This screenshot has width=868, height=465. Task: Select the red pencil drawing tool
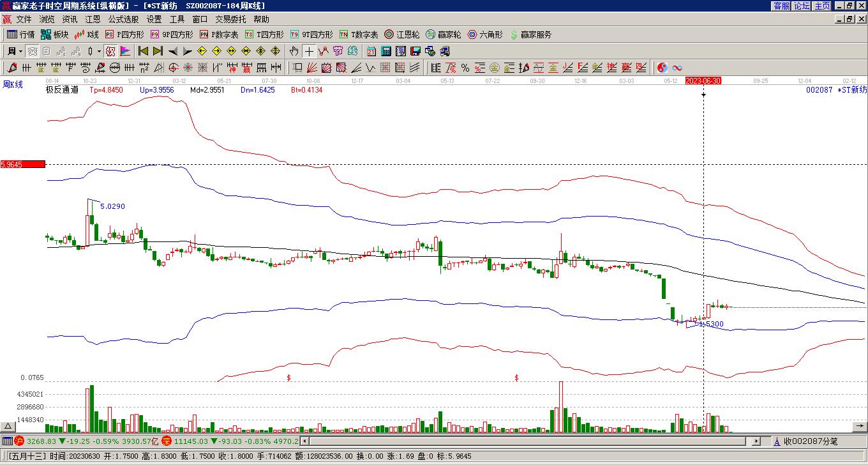tap(12, 68)
